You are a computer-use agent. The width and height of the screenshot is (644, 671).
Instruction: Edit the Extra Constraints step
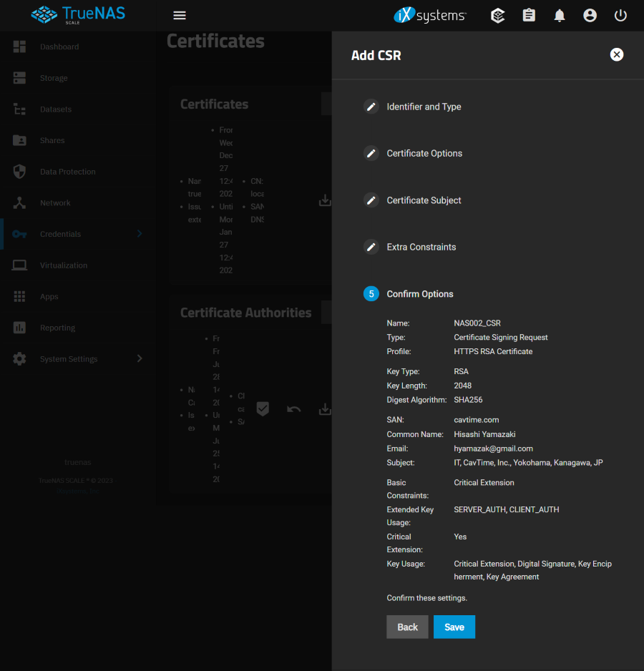tap(371, 247)
